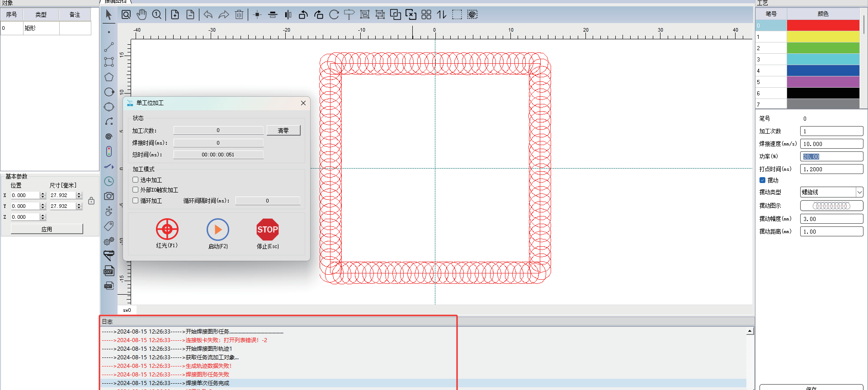Select the spiral drawing tool

[x=109, y=136]
